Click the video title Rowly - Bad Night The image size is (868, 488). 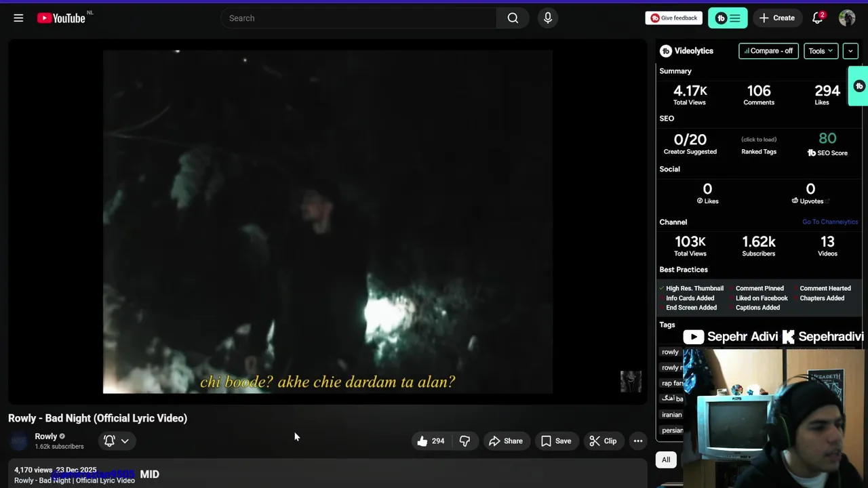point(98,418)
